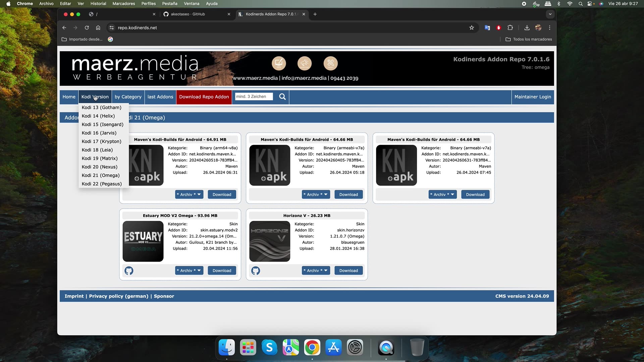Select Kodi 20 (Nexus) from menu
Screen dimensions: 644x362
(x=100, y=167)
